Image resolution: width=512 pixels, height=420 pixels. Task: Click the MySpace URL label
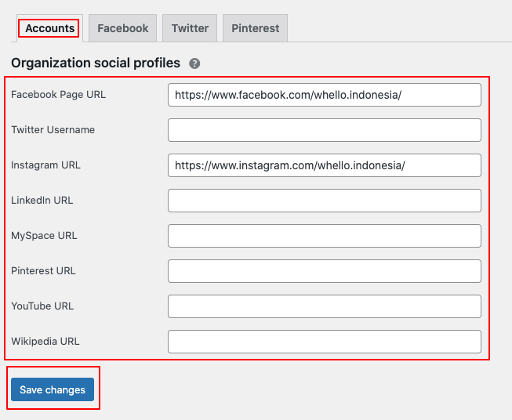click(x=44, y=236)
